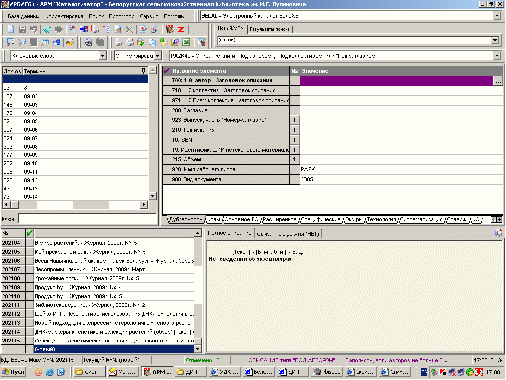Open the Помощь menu
The height and width of the screenshot is (380, 506).
tap(174, 16)
